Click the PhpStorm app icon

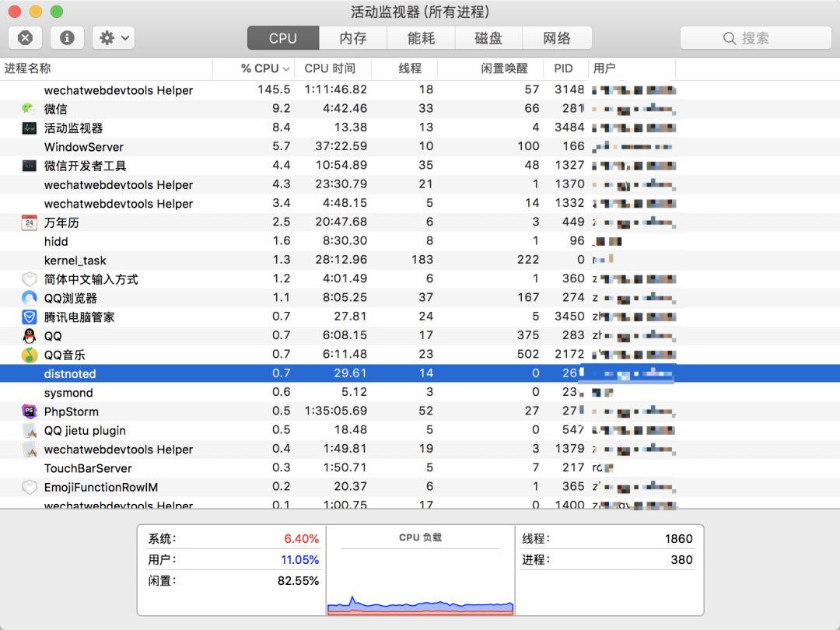[x=29, y=411]
